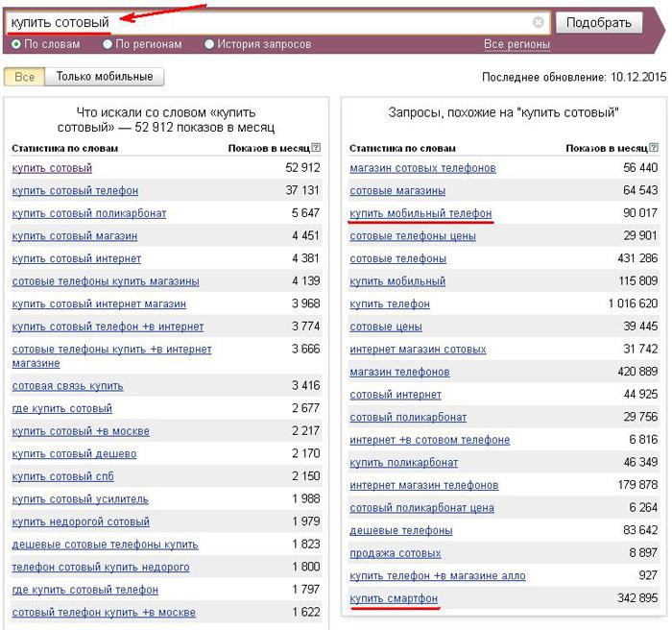The height and width of the screenshot is (630, 672).
Task: Switch to the "Все" tab
Action: click(x=24, y=77)
